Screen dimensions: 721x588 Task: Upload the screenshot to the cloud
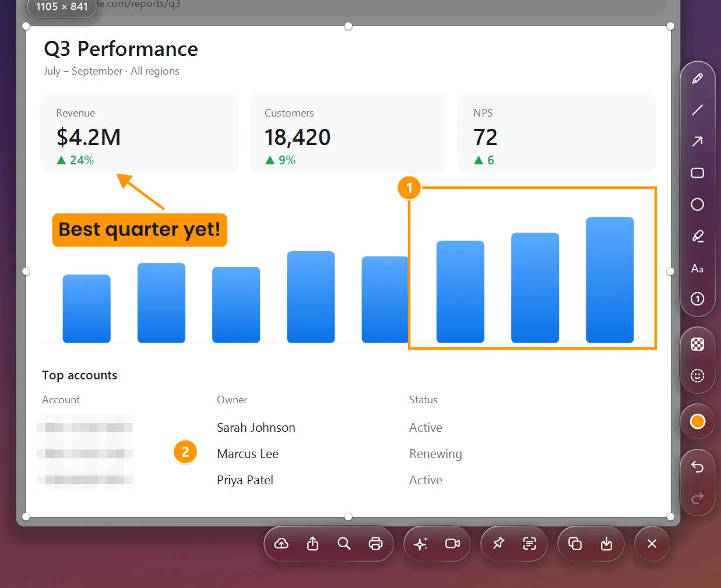pos(282,544)
